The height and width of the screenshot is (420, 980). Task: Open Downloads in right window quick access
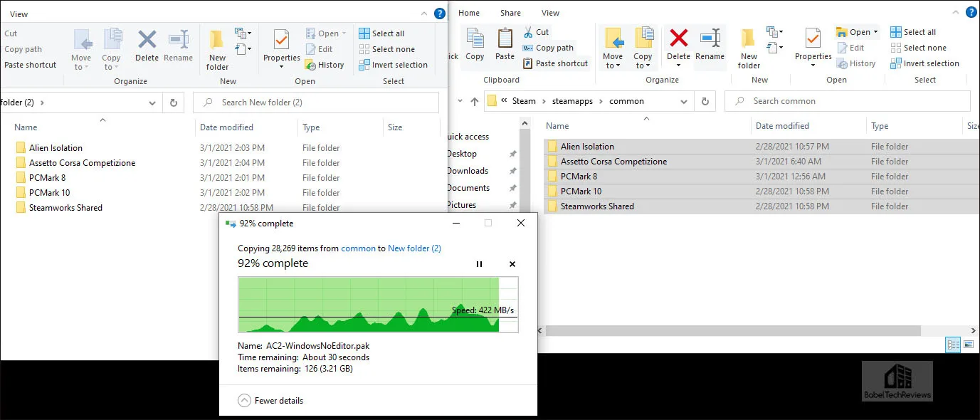[468, 171]
